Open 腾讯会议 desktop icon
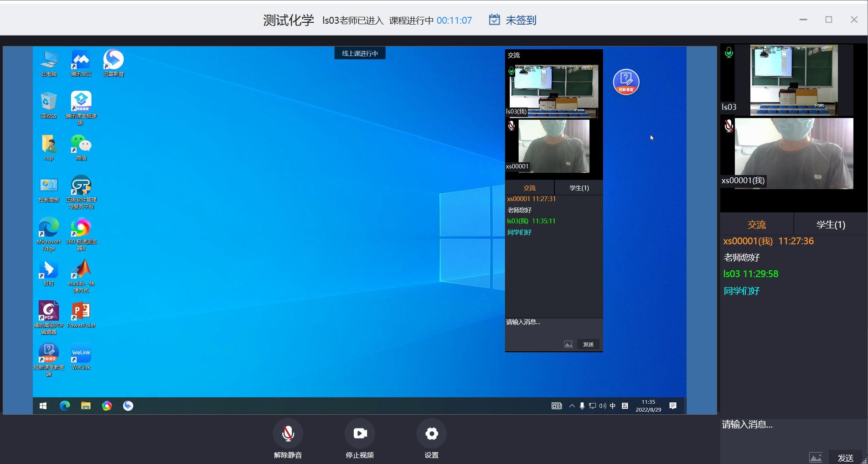The width and height of the screenshot is (868, 464). point(81,63)
